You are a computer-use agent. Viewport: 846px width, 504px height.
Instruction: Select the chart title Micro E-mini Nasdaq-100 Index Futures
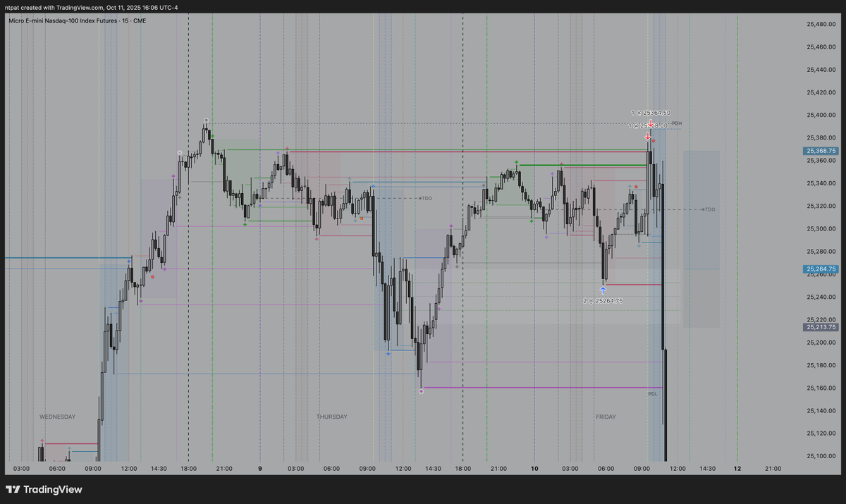(x=61, y=20)
